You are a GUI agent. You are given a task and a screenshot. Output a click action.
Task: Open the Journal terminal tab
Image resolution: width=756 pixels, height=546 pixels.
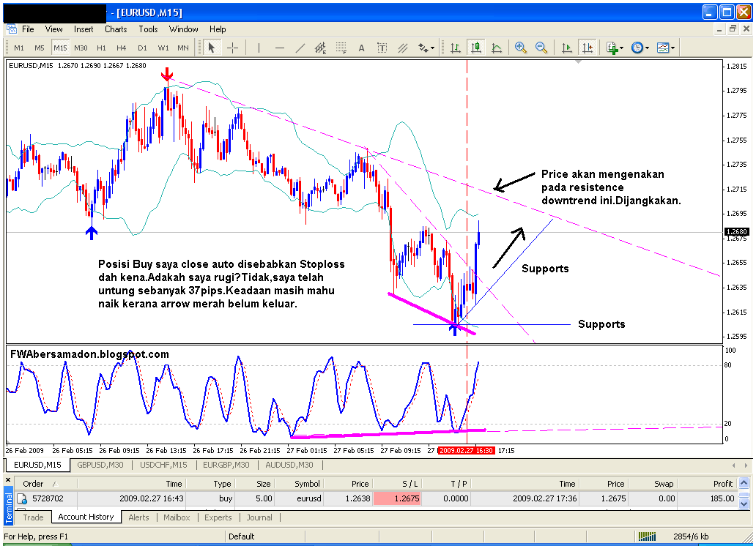[x=259, y=517]
